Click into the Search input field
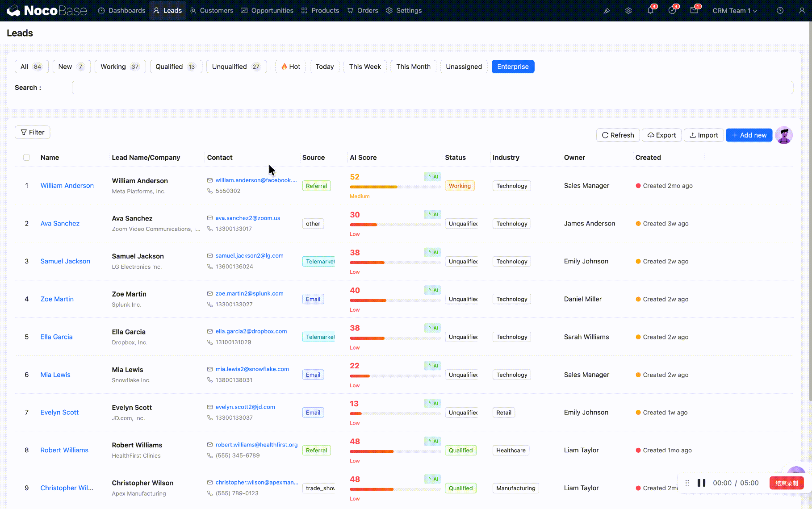 [432, 88]
